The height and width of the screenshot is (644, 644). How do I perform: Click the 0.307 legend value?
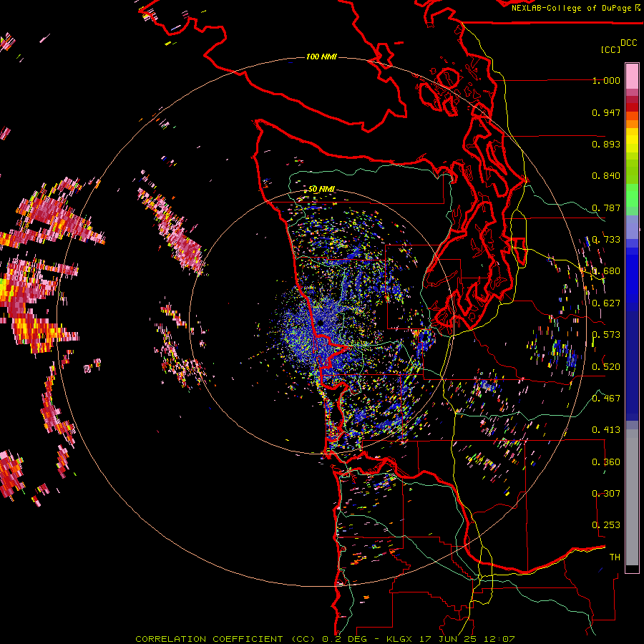[x=606, y=494]
